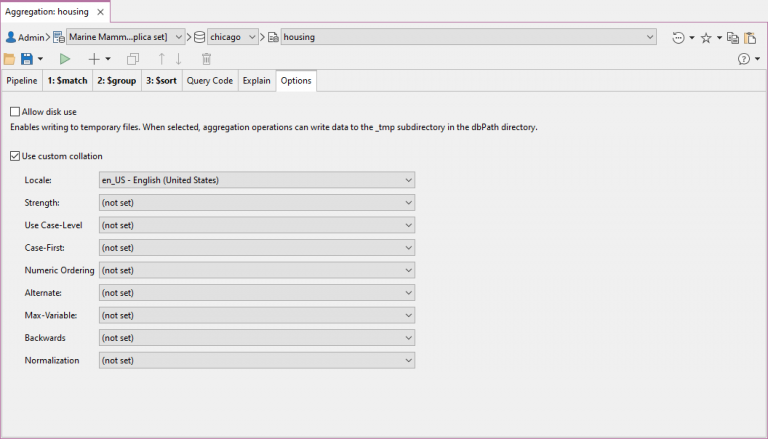This screenshot has width=768, height=439.
Task: Go to the 2: $group stage tab
Action: (114, 81)
